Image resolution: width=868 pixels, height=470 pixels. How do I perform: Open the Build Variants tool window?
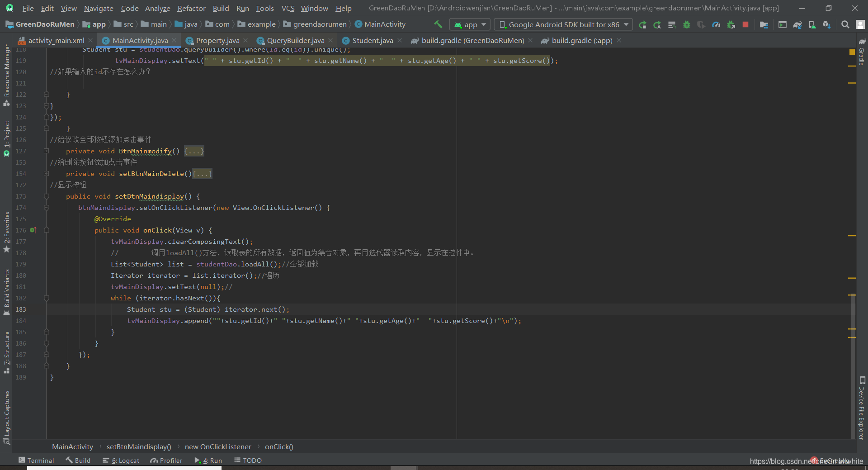coord(6,292)
